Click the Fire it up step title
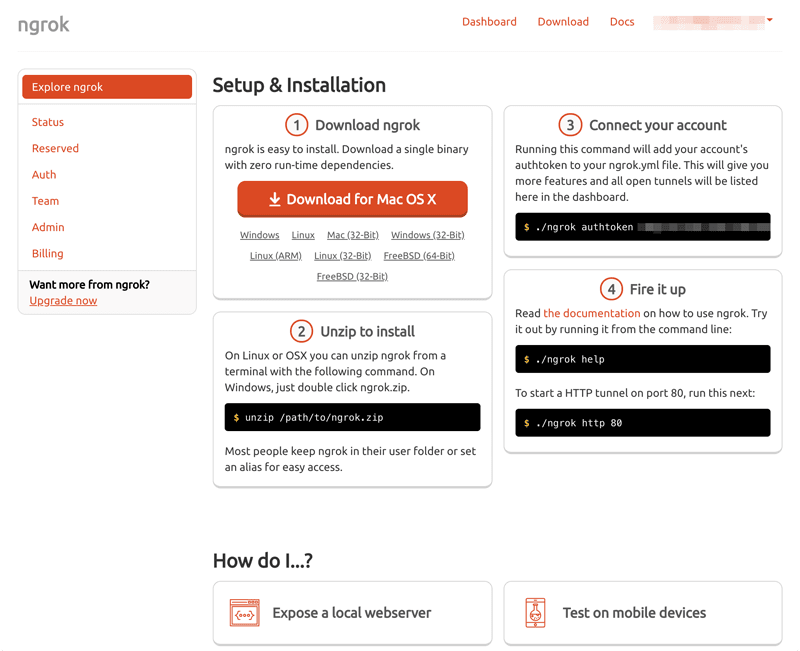Image resolution: width=800 pixels, height=651 pixels. [x=658, y=289]
